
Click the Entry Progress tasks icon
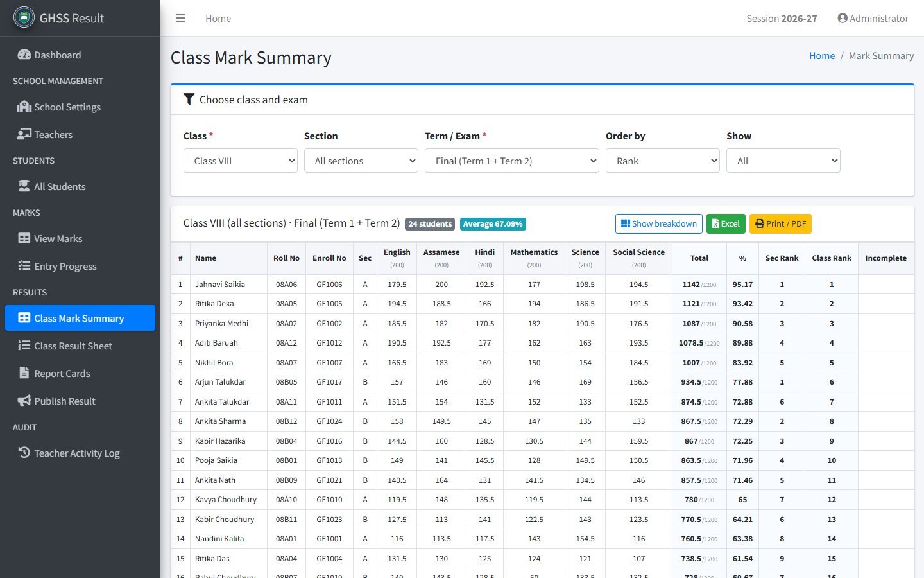pos(24,266)
